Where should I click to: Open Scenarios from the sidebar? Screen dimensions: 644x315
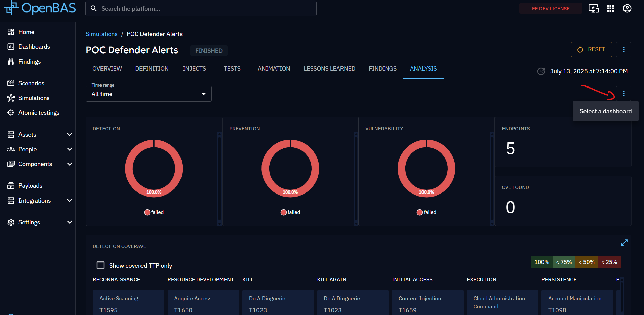(31, 83)
